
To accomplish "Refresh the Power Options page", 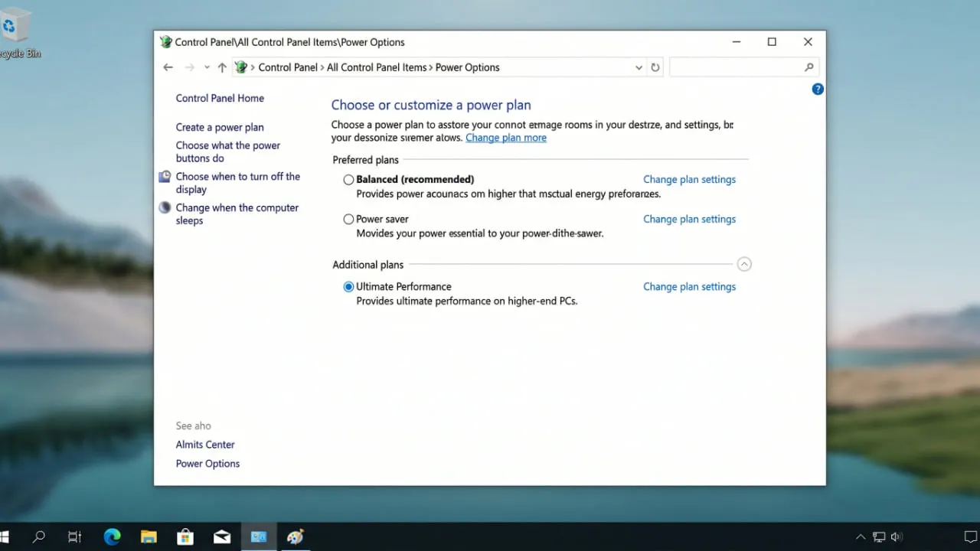I will coord(655,67).
